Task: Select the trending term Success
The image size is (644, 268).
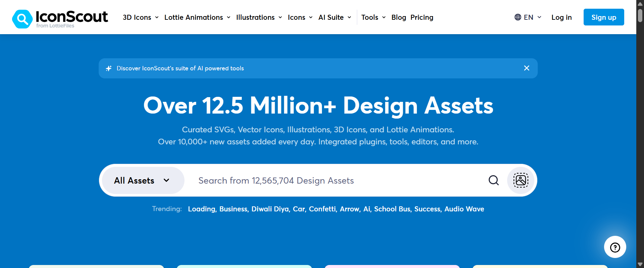Action: (428, 209)
